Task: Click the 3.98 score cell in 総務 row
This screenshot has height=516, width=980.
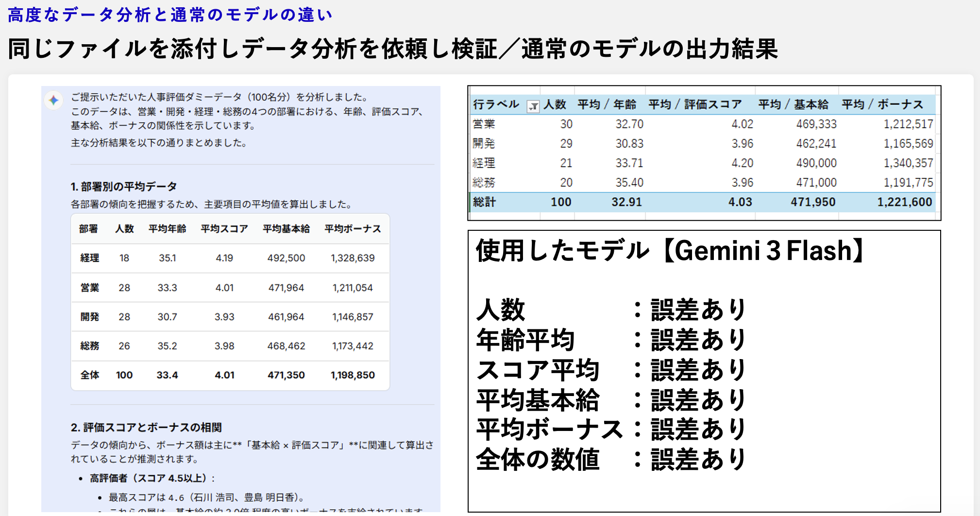Action: point(224,346)
